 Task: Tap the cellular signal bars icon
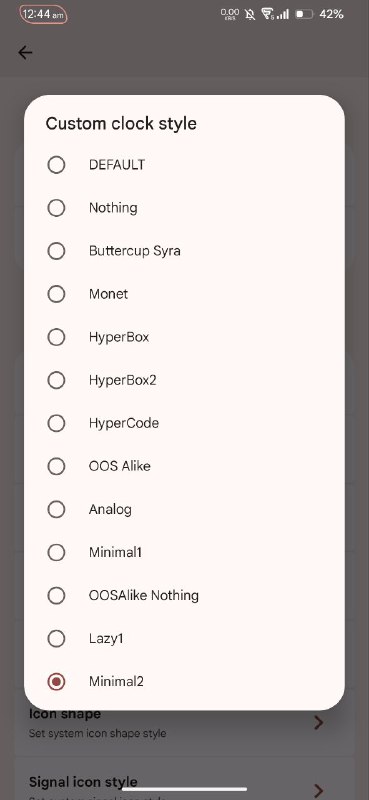pos(283,14)
